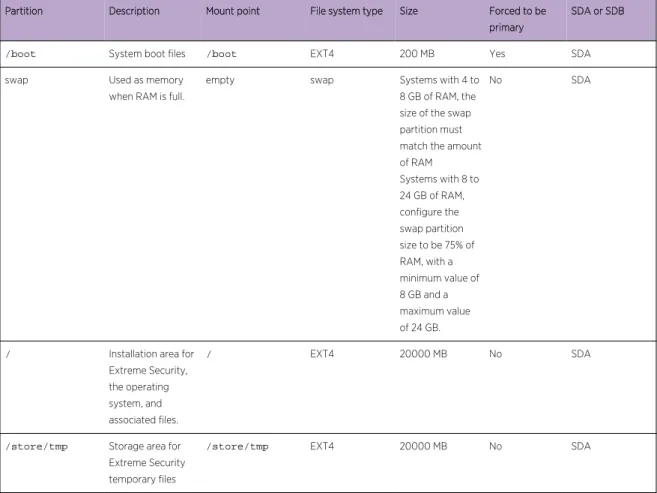The image size is (657, 493).
Task: Click No in the swap row
Action: click(x=495, y=80)
